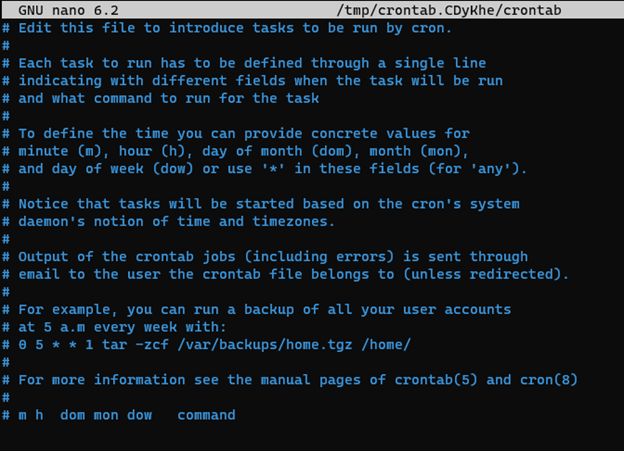624x451 pixels.
Task: Click the "cron(8)" manual page reference
Action: coord(548,380)
